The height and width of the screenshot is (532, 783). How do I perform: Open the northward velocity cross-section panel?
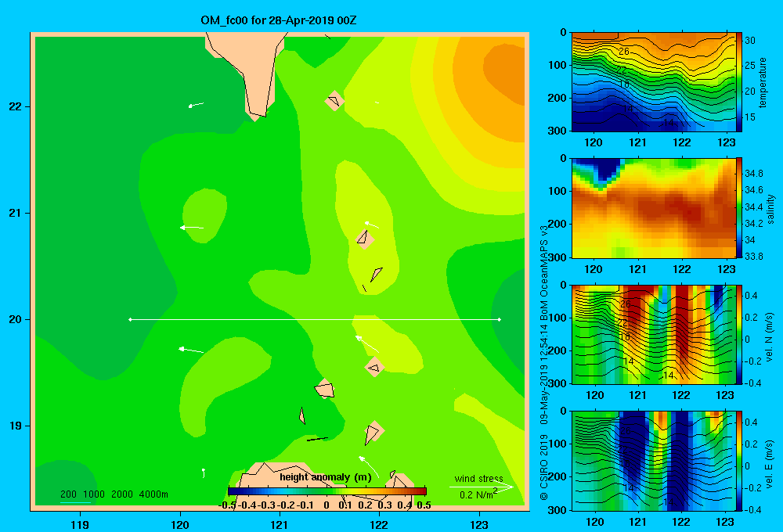click(653, 334)
